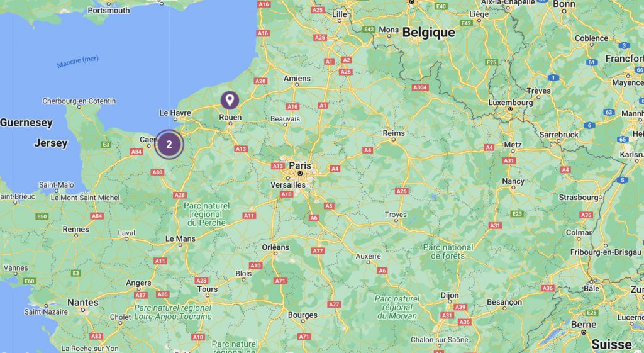Click the E50 road badge near Rennes
The width and height of the screenshot is (644, 353).
tap(42, 216)
